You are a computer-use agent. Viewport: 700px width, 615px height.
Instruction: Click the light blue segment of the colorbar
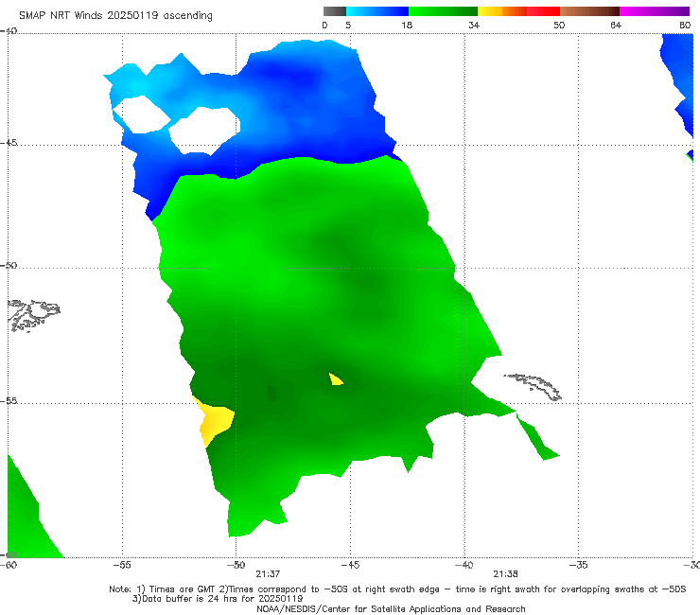coord(377,11)
